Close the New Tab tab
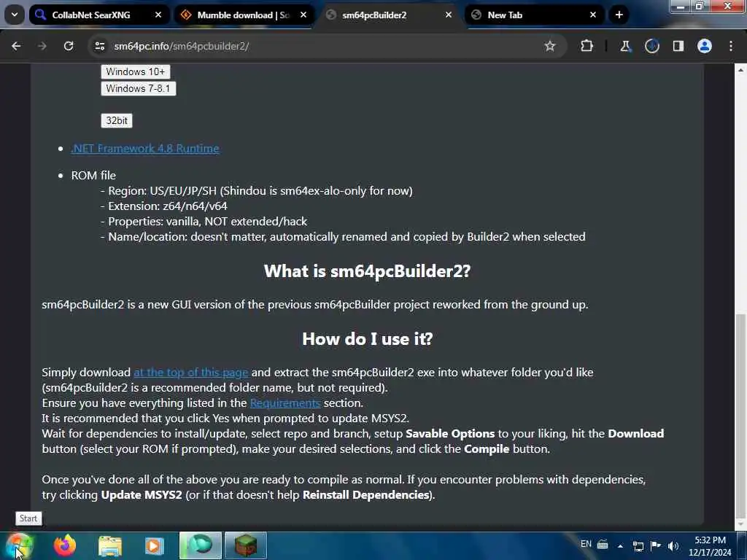The height and width of the screenshot is (560, 747). [x=593, y=15]
